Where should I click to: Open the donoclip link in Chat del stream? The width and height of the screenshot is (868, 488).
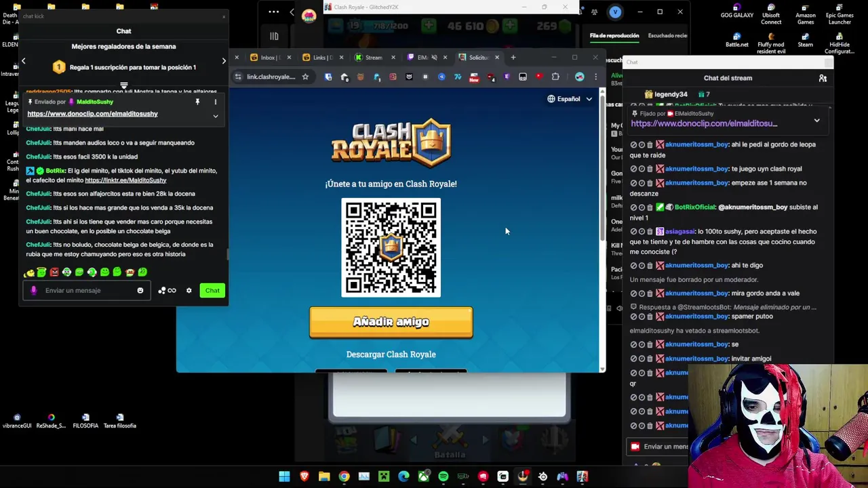click(704, 124)
